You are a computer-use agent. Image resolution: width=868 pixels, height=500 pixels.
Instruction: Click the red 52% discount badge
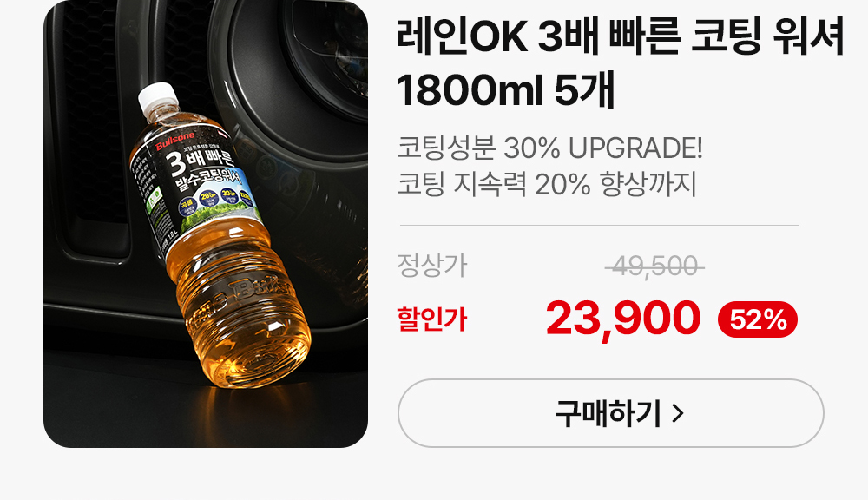757,319
